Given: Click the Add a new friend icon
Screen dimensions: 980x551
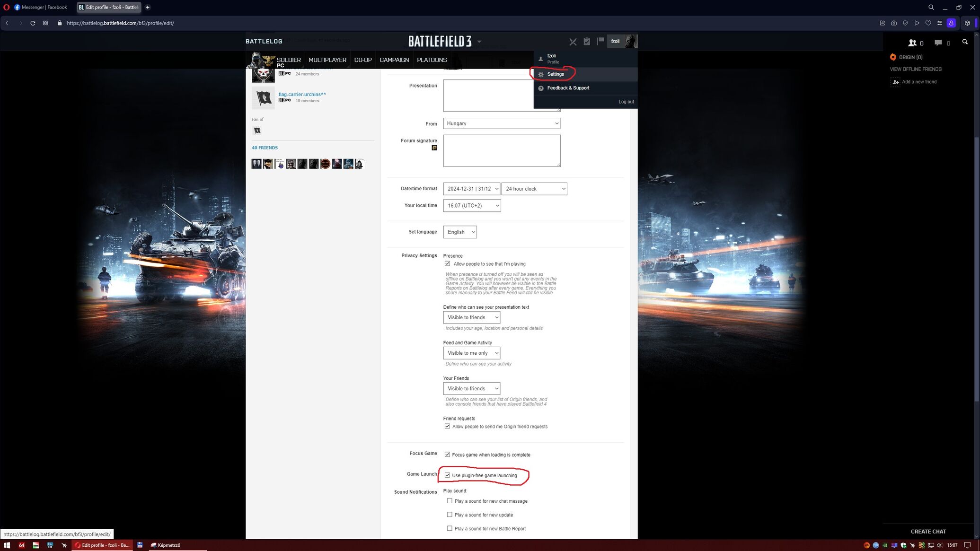Looking at the screenshot, I should (x=895, y=82).
